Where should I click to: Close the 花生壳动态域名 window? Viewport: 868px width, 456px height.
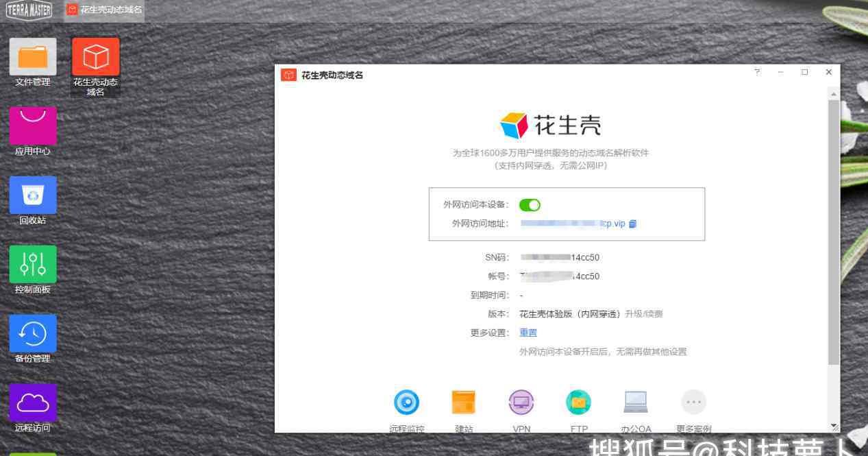coord(829,73)
